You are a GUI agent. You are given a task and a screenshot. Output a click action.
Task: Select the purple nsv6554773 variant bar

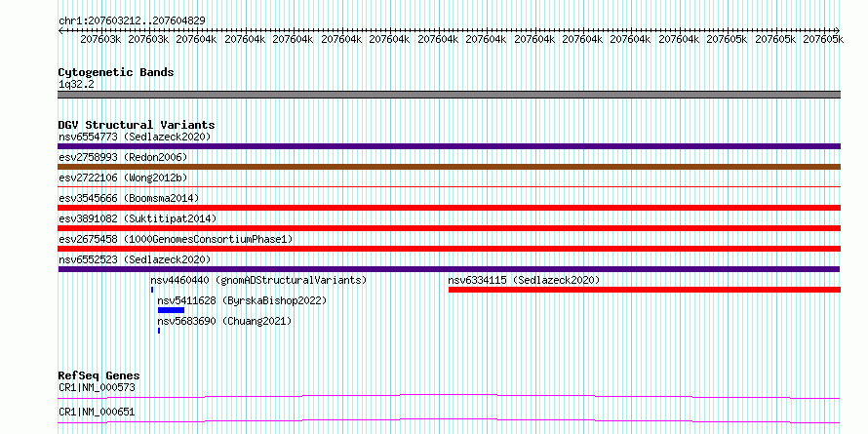point(449,146)
